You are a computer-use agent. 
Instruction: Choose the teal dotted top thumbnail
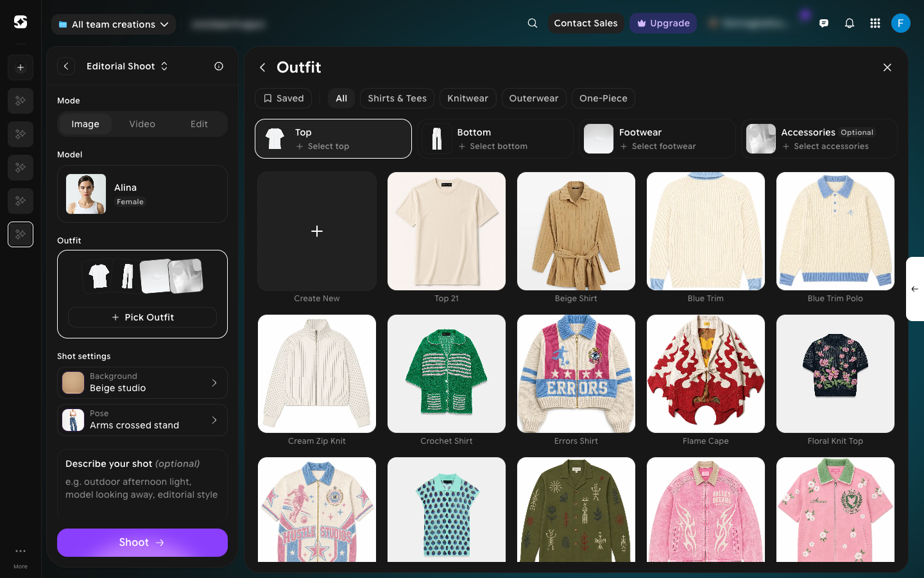447,509
